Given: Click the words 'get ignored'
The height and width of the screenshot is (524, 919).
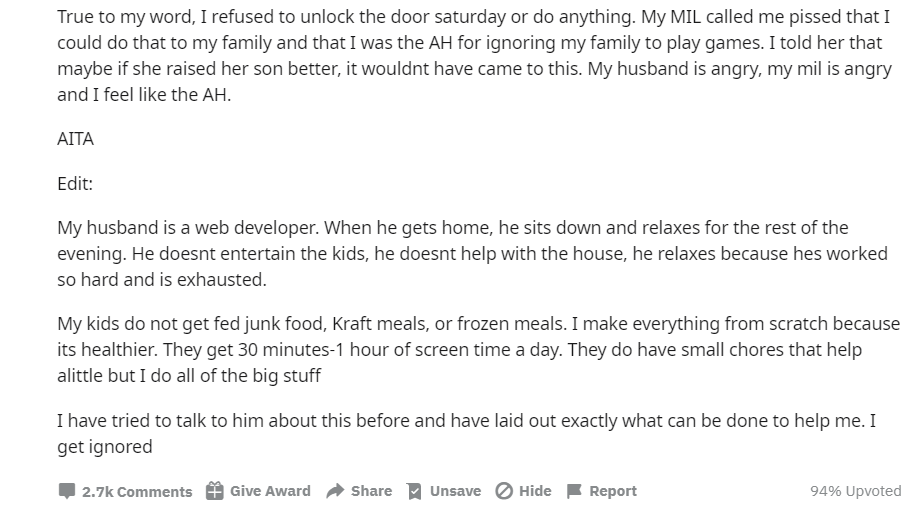Looking at the screenshot, I should tap(105, 447).
